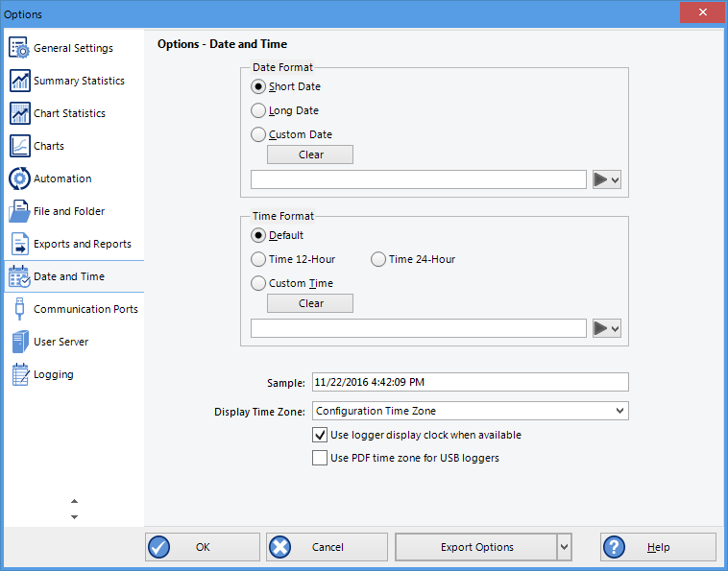Open the custom date format arrow menu
The width and height of the screenshot is (728, 571).
pyautogui.click(x=607, y=179)
